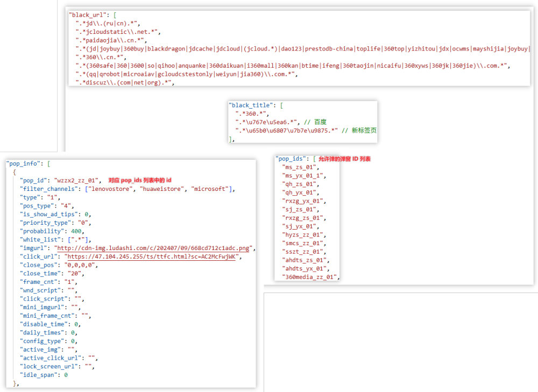Click the "hyzs_zz_01" pop id
Viewport: 538px width, 392px height.
point(302,235)
